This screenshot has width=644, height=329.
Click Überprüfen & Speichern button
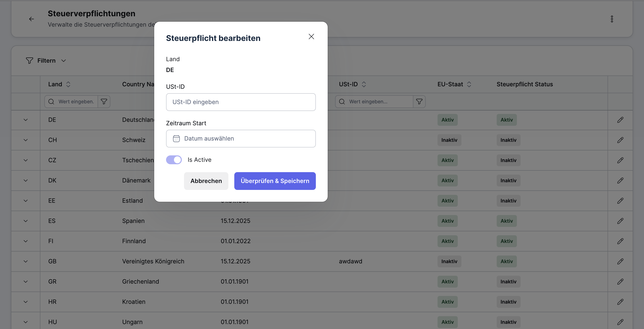point(275,181)
